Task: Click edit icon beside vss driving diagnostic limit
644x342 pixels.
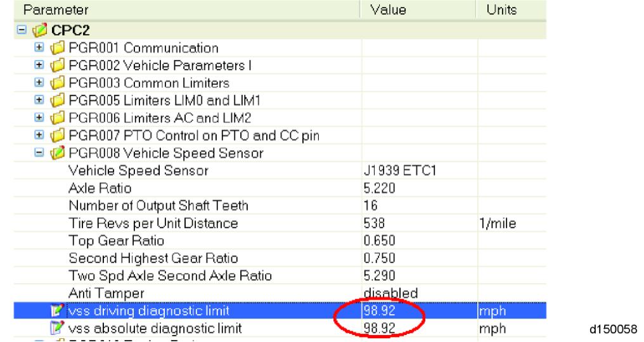Action: (x=57, y=310)
